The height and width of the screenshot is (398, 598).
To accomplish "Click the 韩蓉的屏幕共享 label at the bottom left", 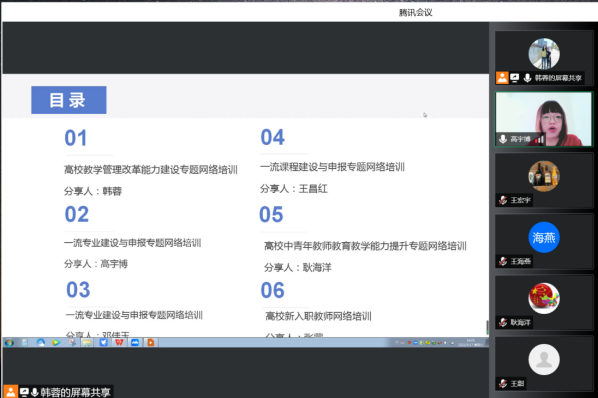I will (76, 392).
